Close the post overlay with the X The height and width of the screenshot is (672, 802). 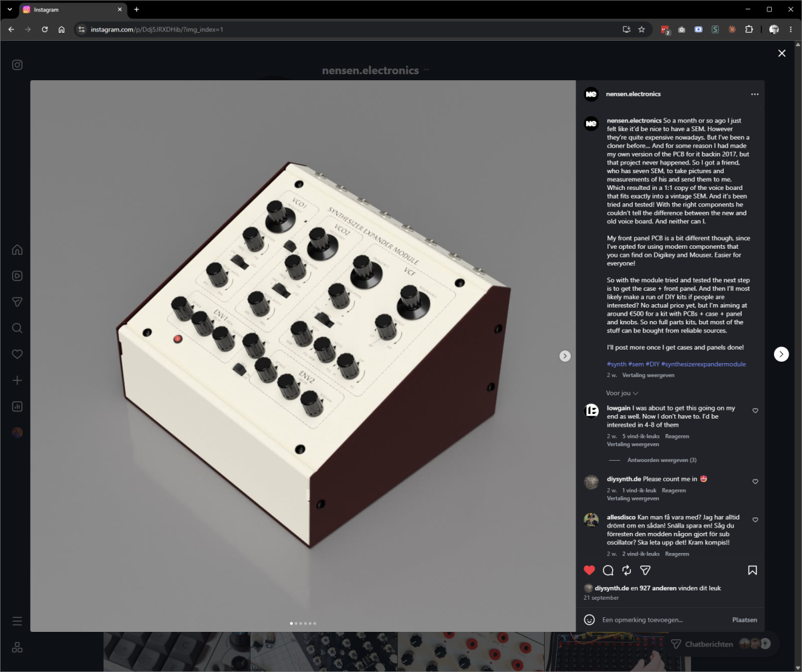(782, 53)
